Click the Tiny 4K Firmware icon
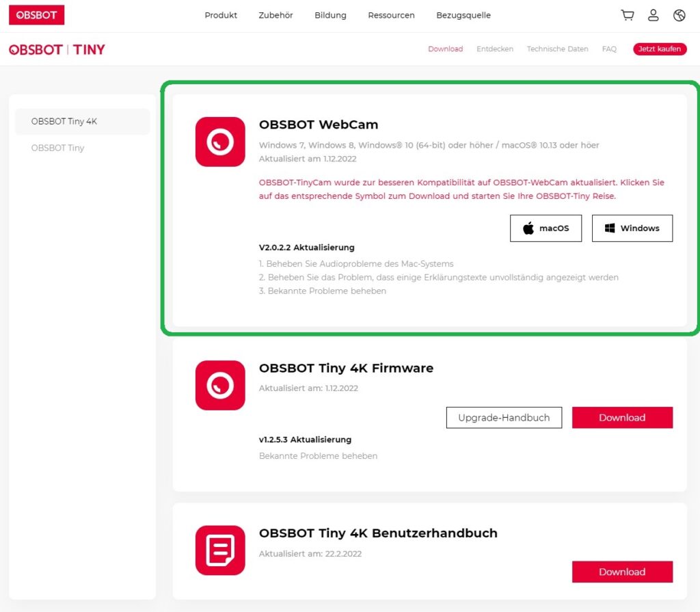The width and height of the screenshot is (700, 612). [220, 385]
